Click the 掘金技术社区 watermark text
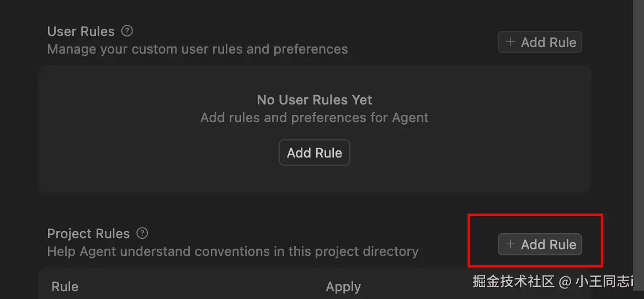644x299 pixels. point(513,281)
